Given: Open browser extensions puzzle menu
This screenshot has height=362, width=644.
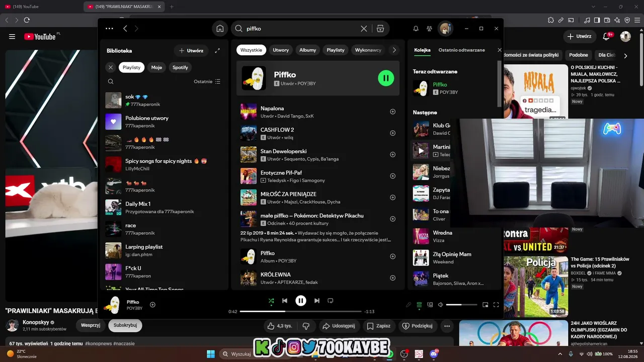Looking at the screenshot, I should coord(551,20).
